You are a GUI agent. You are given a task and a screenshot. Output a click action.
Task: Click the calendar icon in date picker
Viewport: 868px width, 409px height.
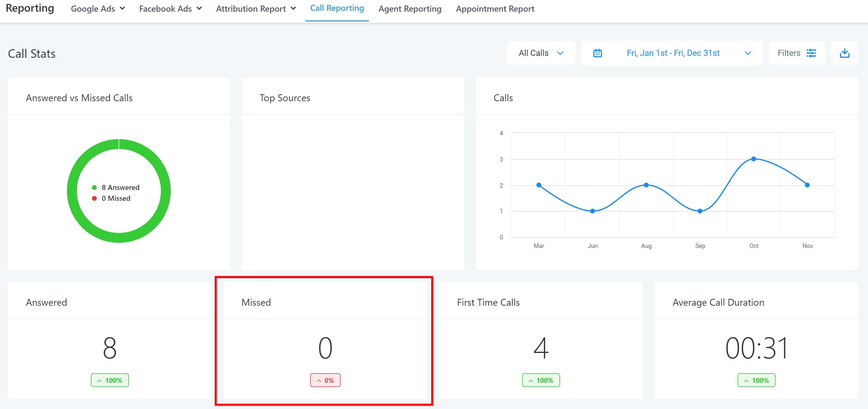coord(597,53)
